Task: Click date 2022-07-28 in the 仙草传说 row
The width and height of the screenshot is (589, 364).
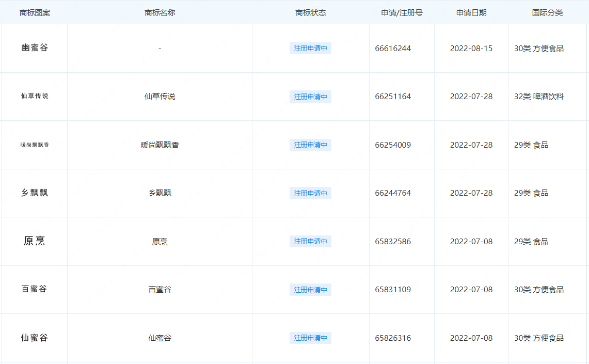Action: 471,97
